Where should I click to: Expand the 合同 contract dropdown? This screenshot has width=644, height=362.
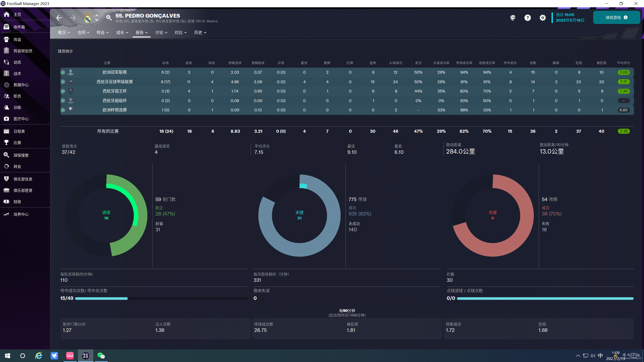click(84, 32)
